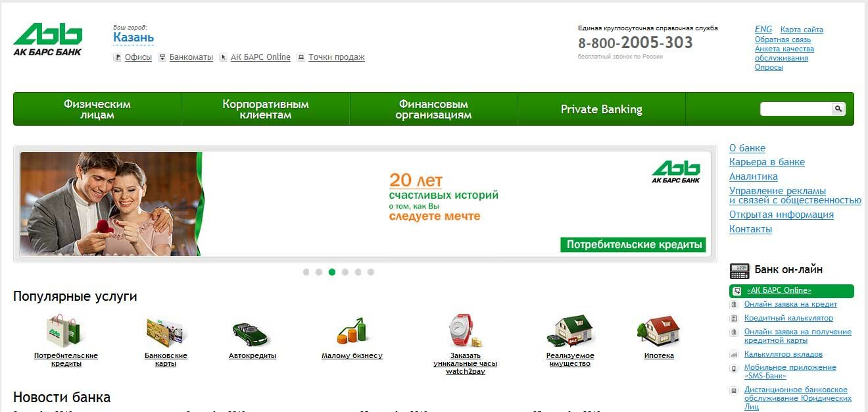868x412 pixels.
Task: Click the icon beside Дистанционное банковское обслуживание
Action: 734,391
